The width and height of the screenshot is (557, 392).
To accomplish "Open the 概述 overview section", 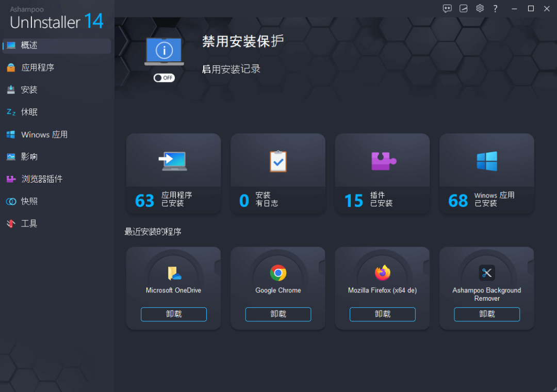I will coord(57,45).
